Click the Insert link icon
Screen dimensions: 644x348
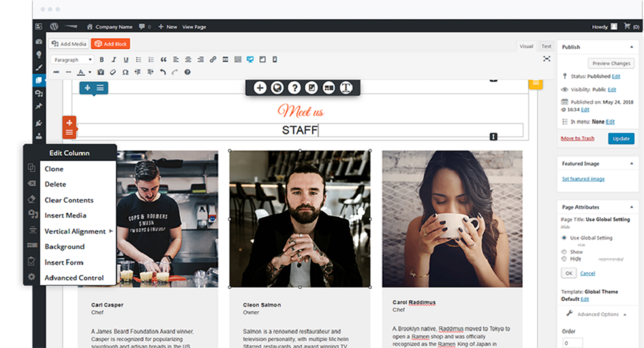tap(213, 60)
